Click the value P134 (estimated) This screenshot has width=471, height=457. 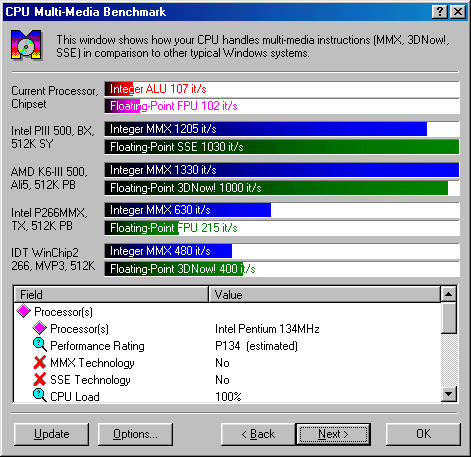pos(256,346)
